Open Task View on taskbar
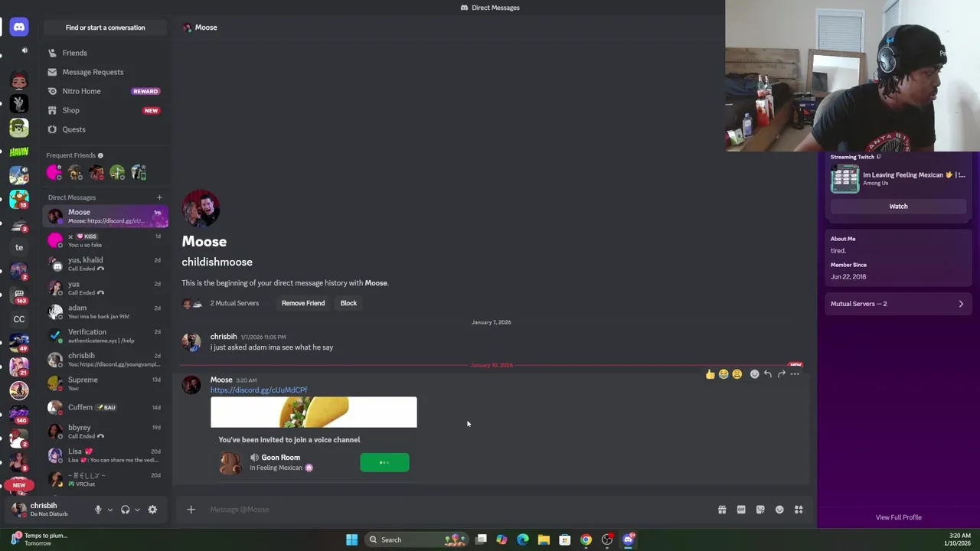This screenshot has height=551, width=980. [x=481, y=540]
